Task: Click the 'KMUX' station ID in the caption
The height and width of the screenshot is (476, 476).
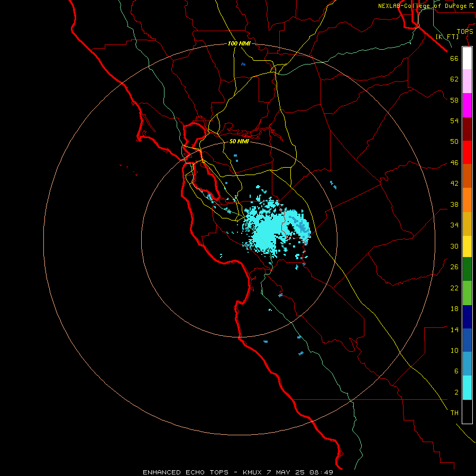Action: tap(253, 472)
